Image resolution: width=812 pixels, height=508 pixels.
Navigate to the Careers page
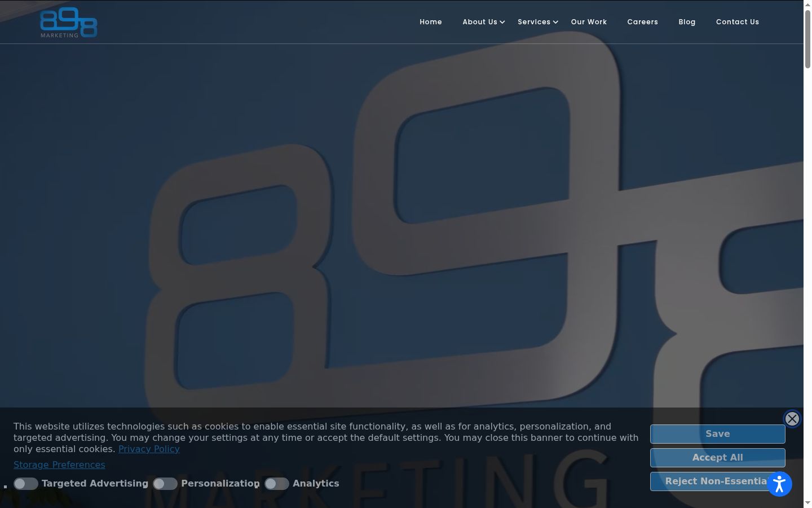[642, 22]
